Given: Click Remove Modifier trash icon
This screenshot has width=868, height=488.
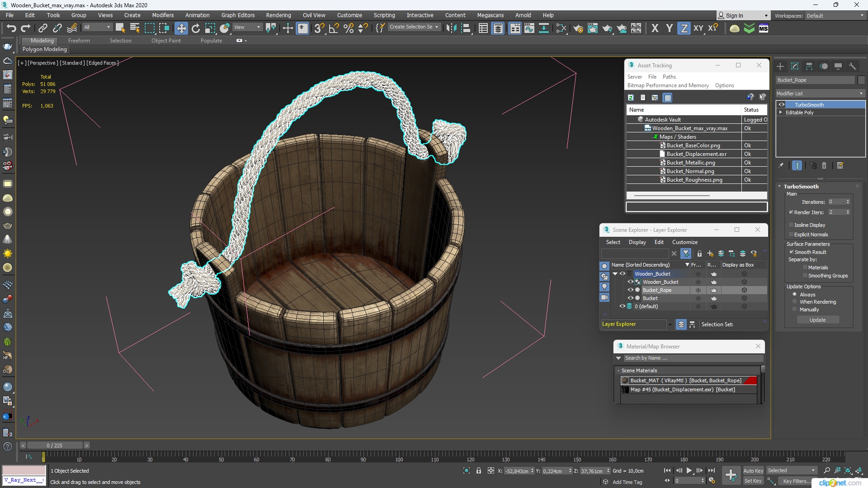Looking at the screenshot, I should pyautogui.click(x=824, y=166).
